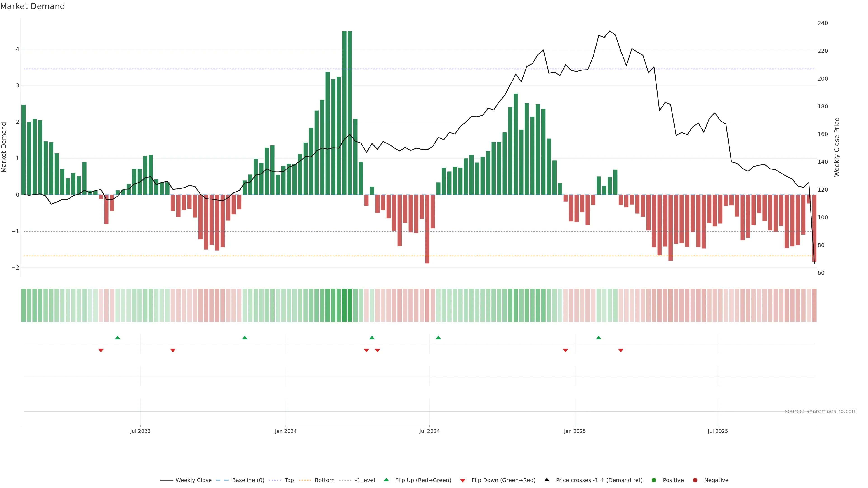Screen dimensions: 868x488
Task: Click the Market Demand chart title
Action: [x=32, y=6]
